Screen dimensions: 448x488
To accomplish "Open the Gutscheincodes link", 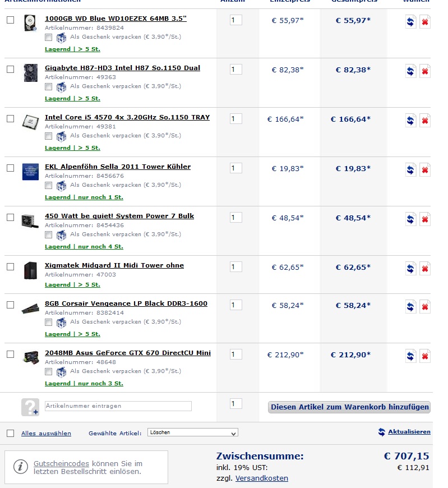I will [61, 463].
